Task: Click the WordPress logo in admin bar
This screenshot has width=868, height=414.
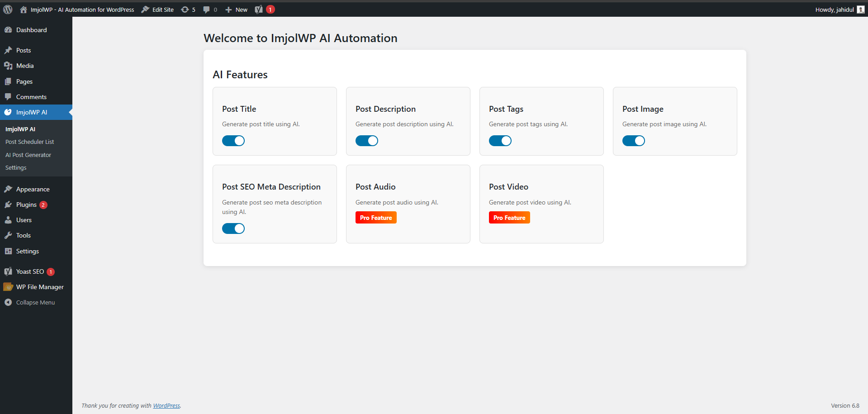Action: pyautogui.click(x=8, y=10)
